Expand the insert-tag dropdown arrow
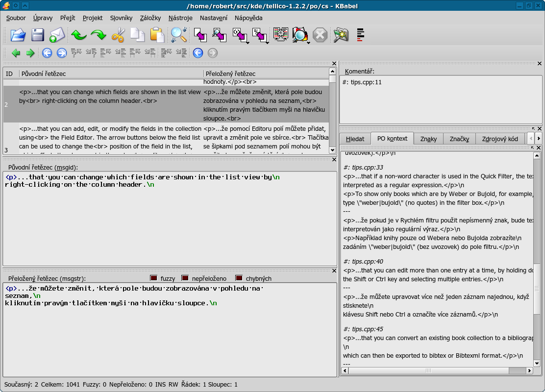 248,43
